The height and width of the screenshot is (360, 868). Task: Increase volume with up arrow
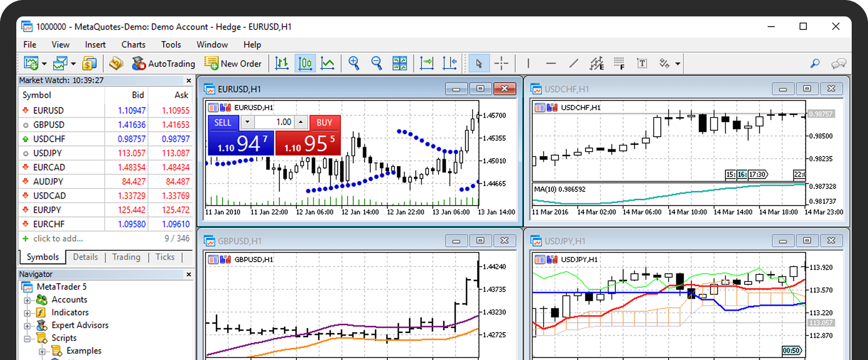pyautogui.click(x=301, y=122)
